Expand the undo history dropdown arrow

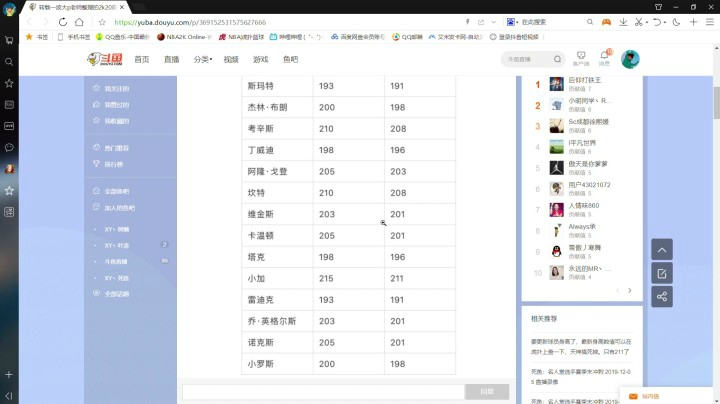pyautogui.click(x=665, y=22)
